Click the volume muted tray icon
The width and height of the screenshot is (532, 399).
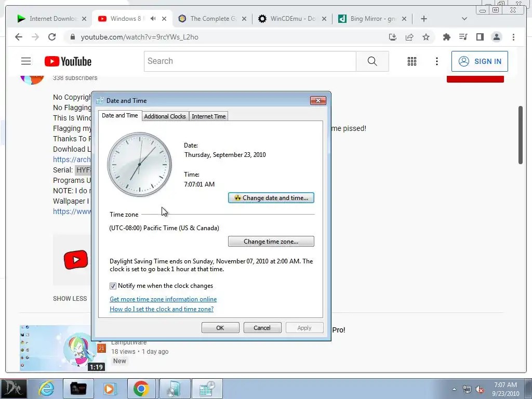pos(480,389)
